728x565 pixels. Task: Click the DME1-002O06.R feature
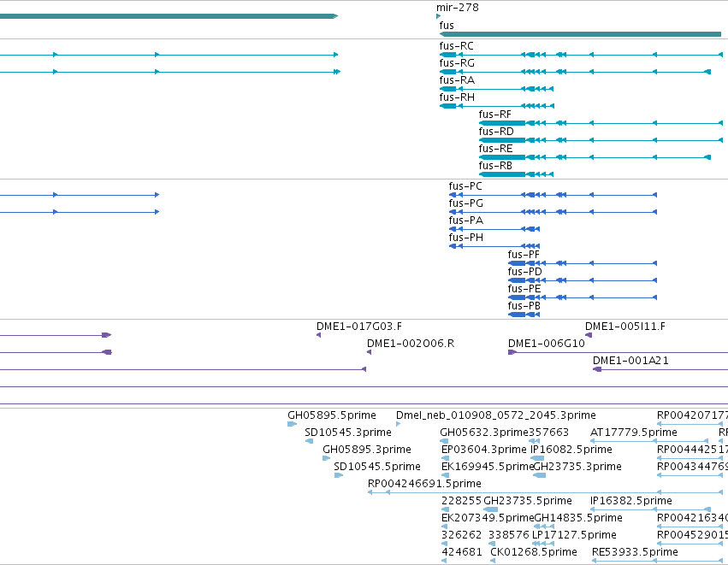pyautogui.click(x=369, y=352)
